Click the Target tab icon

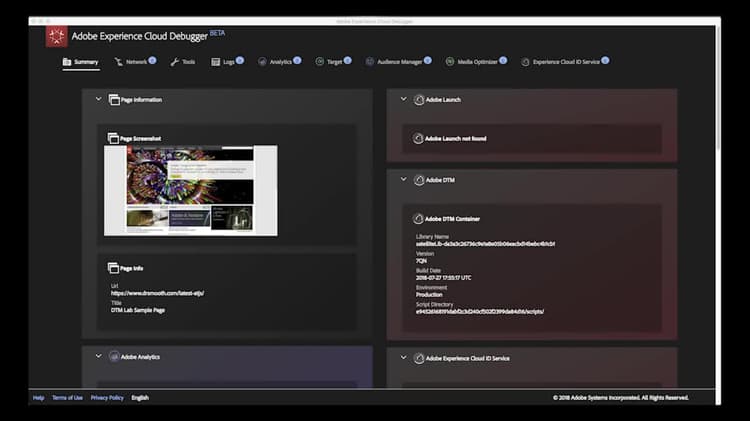tap(320, 62)
